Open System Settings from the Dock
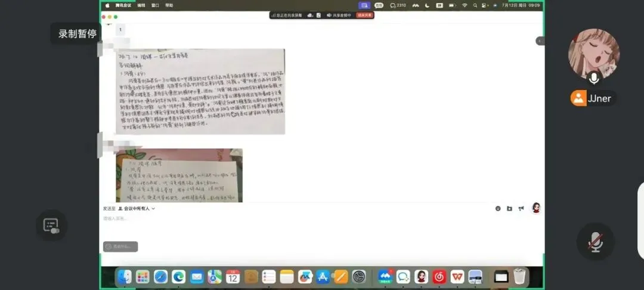Image resolution: width=644 pixels, height=290 pixels. [359, 277]
